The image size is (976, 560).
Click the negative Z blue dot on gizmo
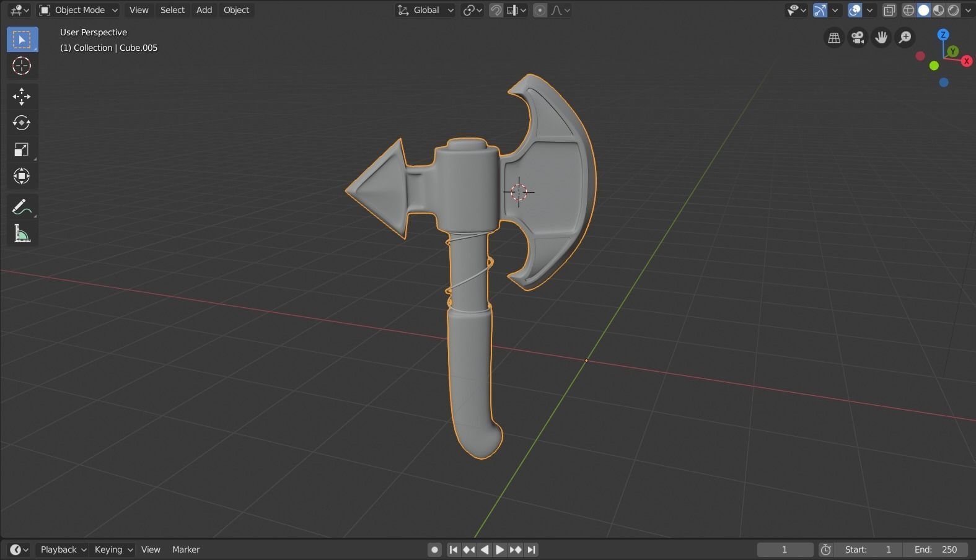944,82
